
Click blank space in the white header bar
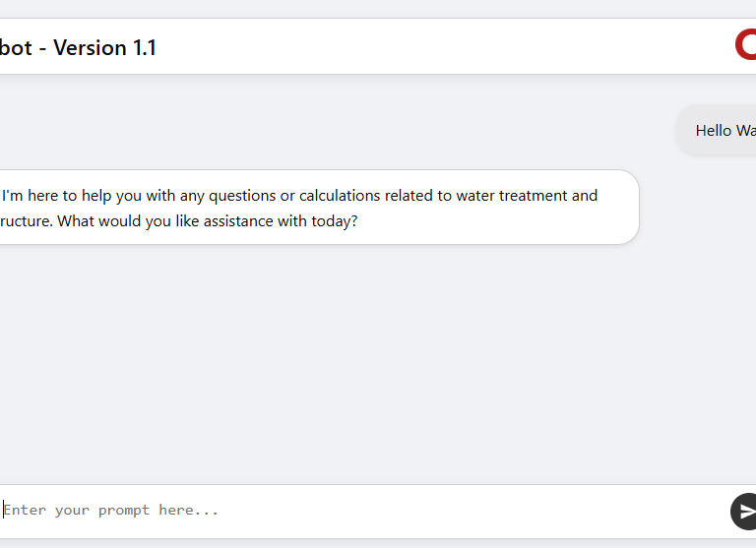443,47
